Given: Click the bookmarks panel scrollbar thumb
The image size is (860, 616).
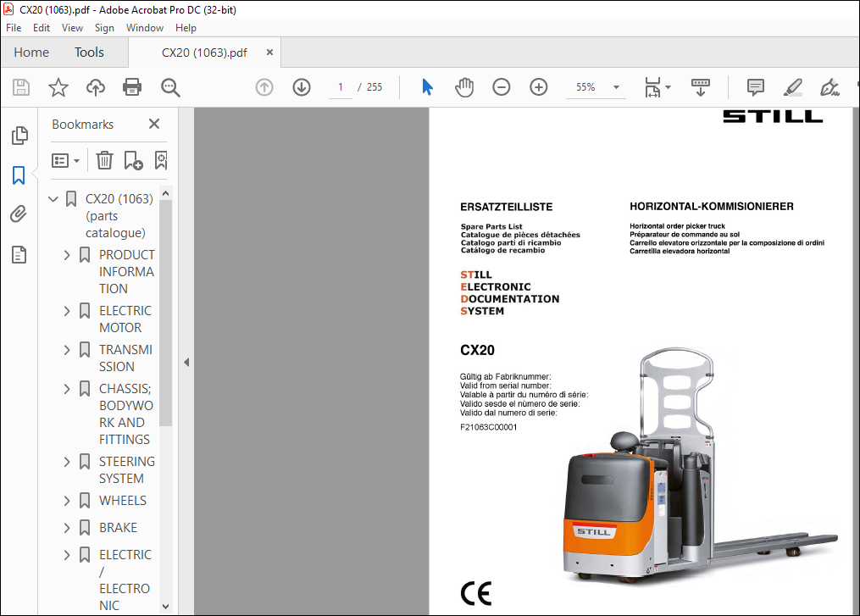Looking at the screenshot, I should click(x=165, y=313).
